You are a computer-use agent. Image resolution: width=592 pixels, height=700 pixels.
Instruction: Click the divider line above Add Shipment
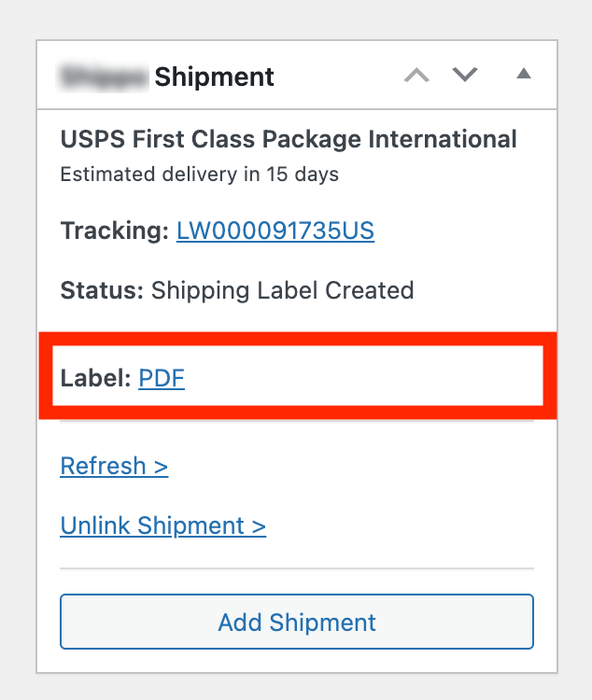click(297, 568)
